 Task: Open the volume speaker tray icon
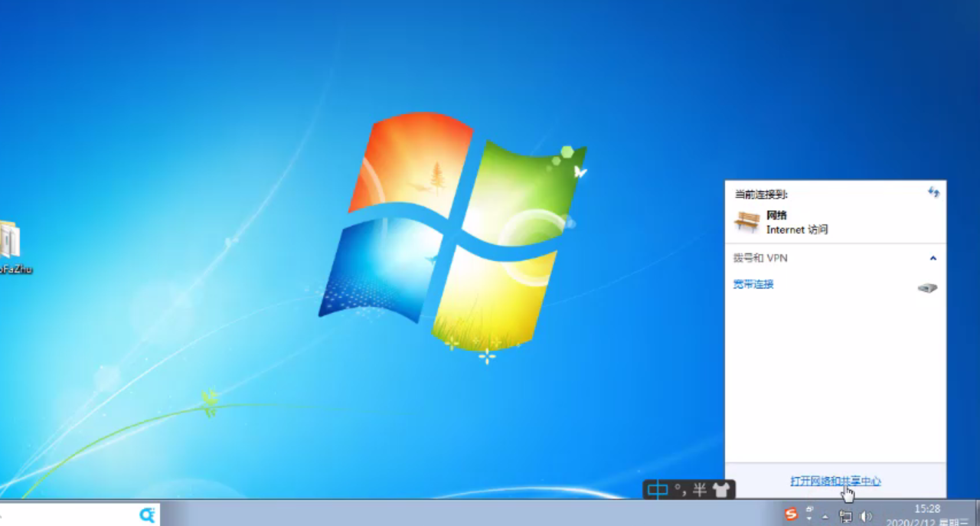click(x=866, y=517)
